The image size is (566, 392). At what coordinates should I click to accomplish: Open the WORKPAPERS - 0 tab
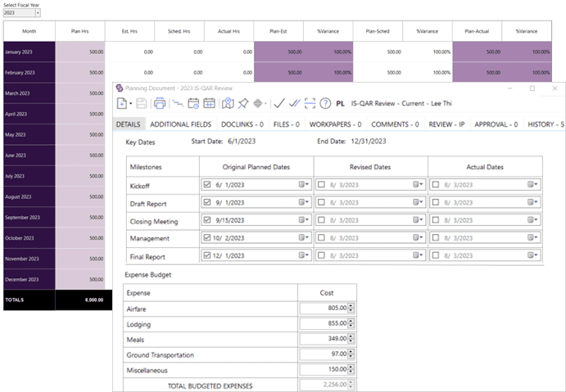pos(335,124)
